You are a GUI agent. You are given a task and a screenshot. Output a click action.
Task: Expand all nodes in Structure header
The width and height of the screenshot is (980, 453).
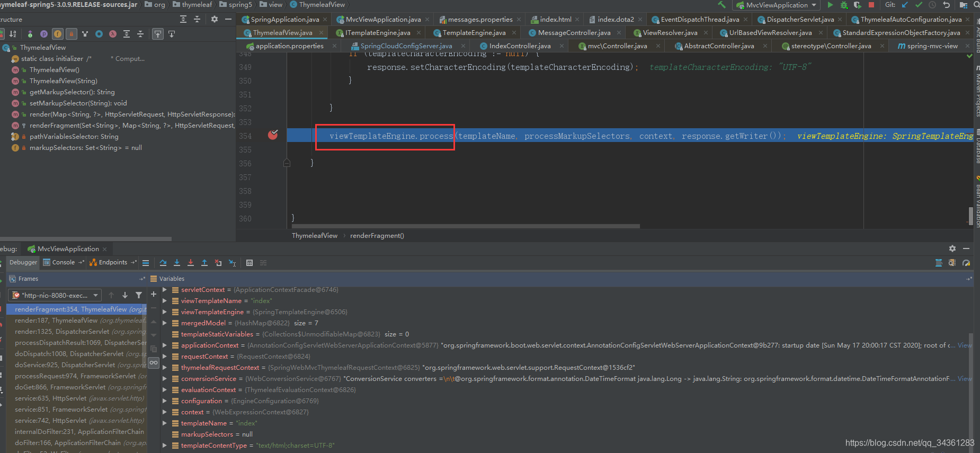point(183,19)
